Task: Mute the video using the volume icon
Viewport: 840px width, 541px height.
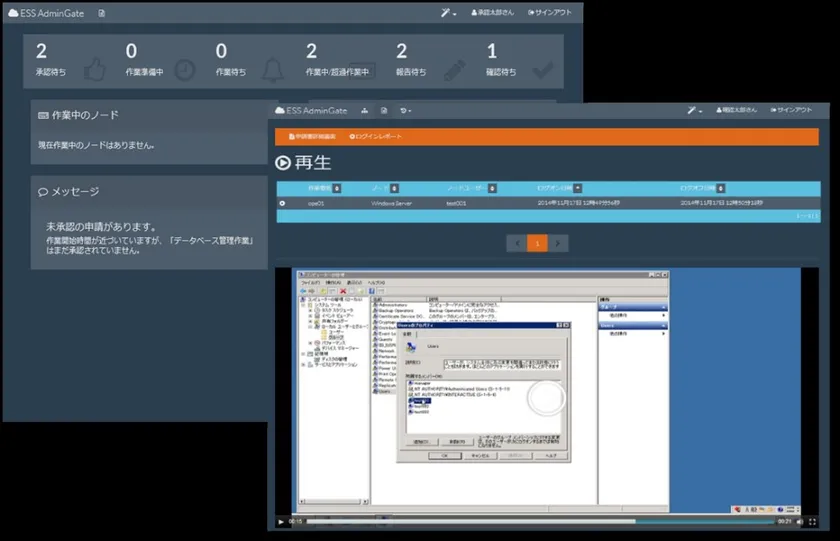Action: 801,521
